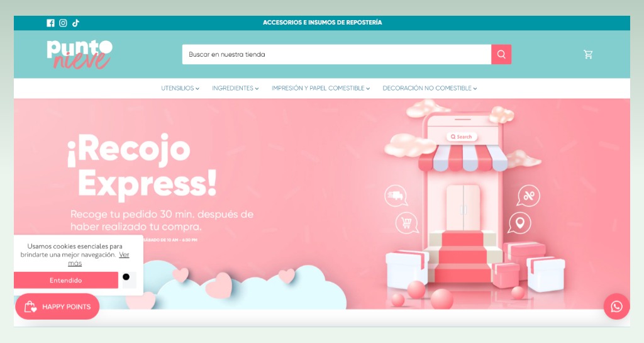The height and width of the screenshot is (343, 644).
Task: Follow the 'Ver más' cookie link
Action: click(99, 259)
